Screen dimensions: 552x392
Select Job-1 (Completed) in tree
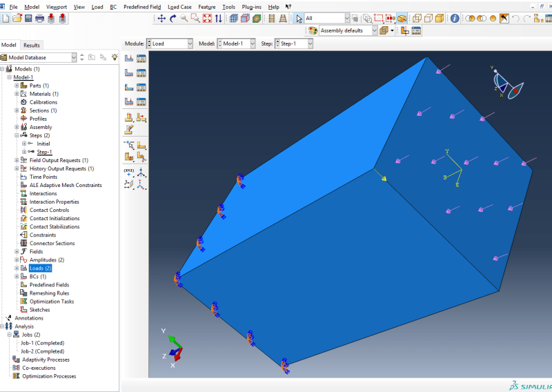[x=42, y=343]
